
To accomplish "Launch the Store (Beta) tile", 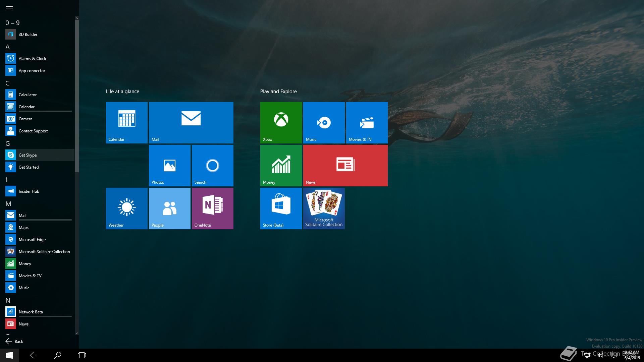I will click(281, 208).
